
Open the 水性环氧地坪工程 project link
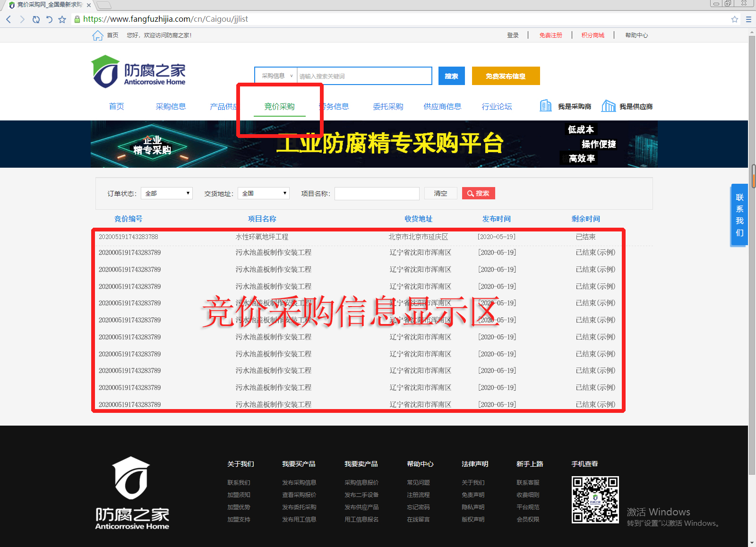(262, 237)
